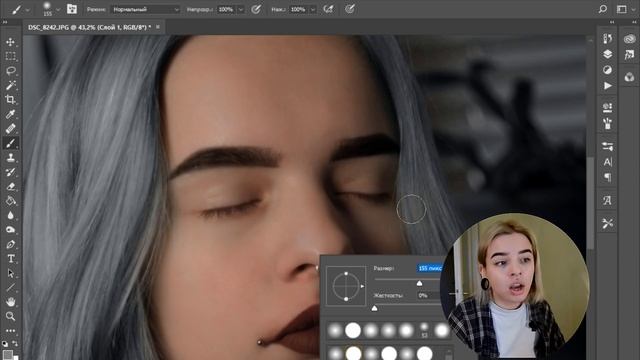Image resolution: width=640 pixels, height=360 pixels.
Task: Select the Blur droplet tool
Action: (x=11, y=216)
